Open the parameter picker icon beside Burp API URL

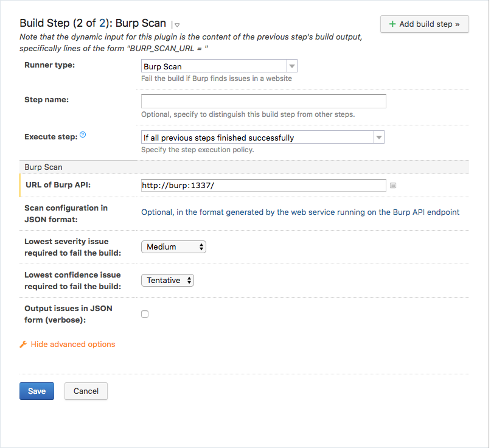point(393,186)
